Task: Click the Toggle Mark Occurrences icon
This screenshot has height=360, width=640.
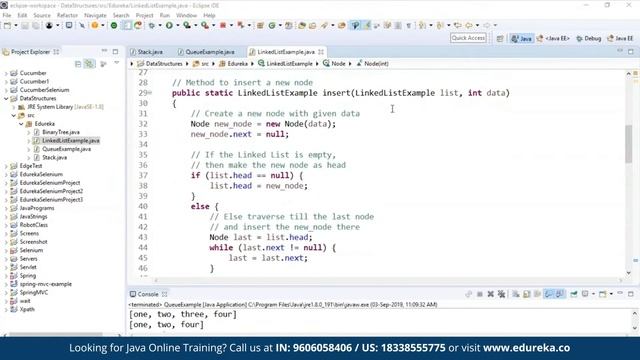Action: 367,25
